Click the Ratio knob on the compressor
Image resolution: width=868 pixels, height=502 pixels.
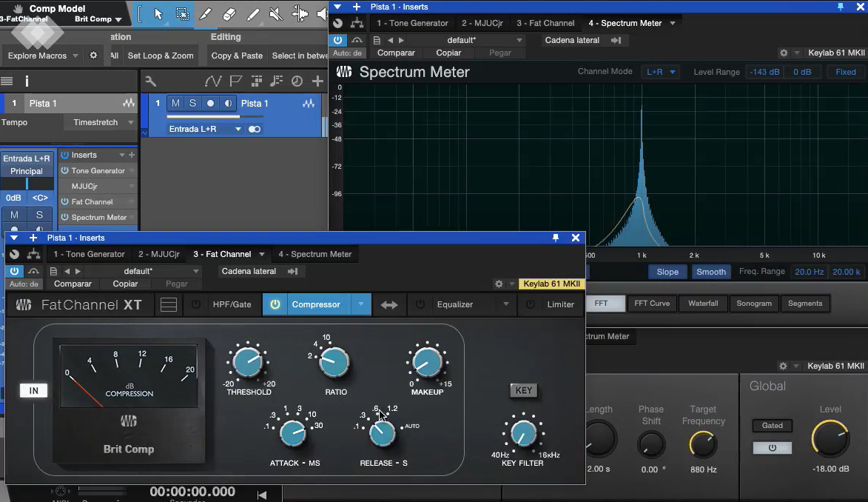click(x=334, y=363)
